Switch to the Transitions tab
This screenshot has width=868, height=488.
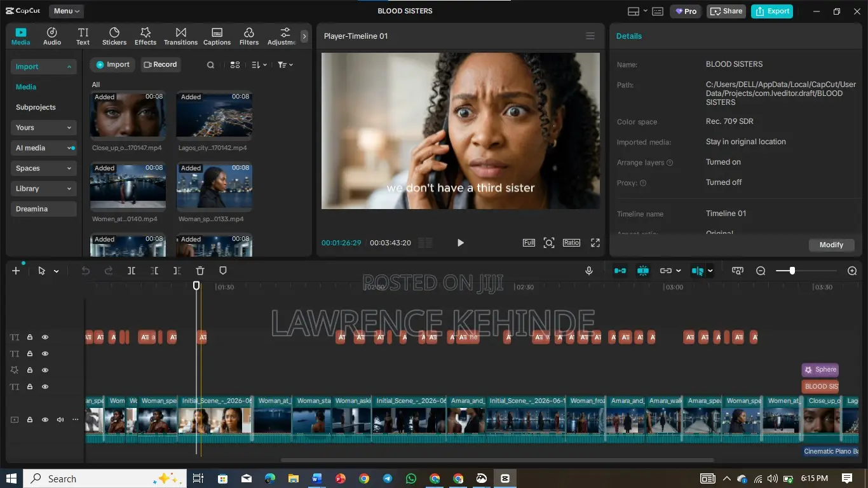[x=181, y=36]
